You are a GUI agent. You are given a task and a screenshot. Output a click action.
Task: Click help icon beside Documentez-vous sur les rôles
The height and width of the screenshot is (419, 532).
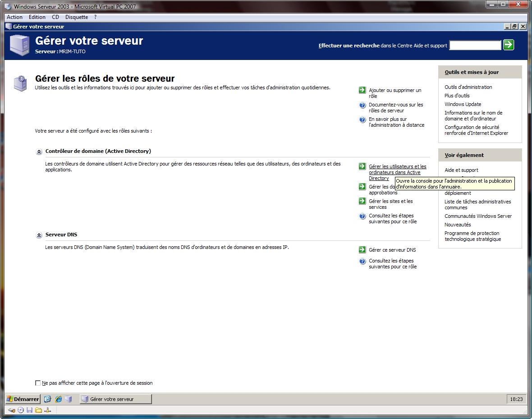coord(362,105)
